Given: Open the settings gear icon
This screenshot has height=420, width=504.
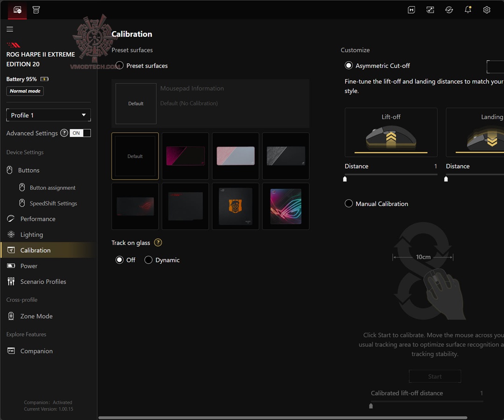Looking at the screenshot, I should tap(487, 10).
